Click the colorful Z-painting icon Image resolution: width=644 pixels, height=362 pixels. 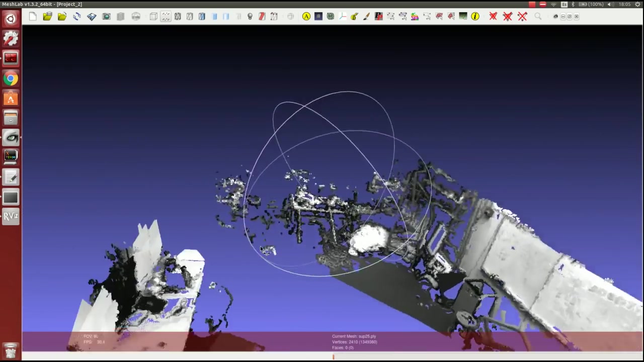click(x=415, y=17)
